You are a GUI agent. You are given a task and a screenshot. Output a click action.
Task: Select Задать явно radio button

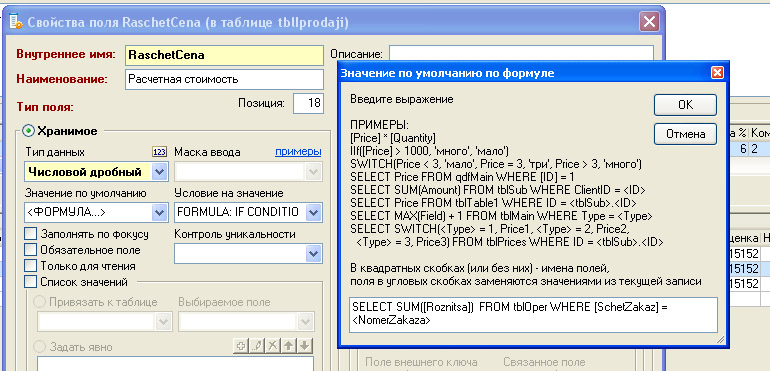pyautogui.click(x=40, y=347)
